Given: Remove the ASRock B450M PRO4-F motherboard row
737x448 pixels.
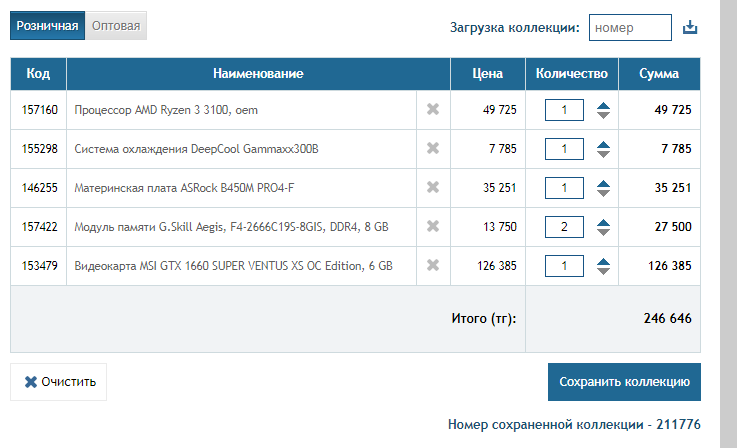Looking at the screenshot, I should click(433, 188).
